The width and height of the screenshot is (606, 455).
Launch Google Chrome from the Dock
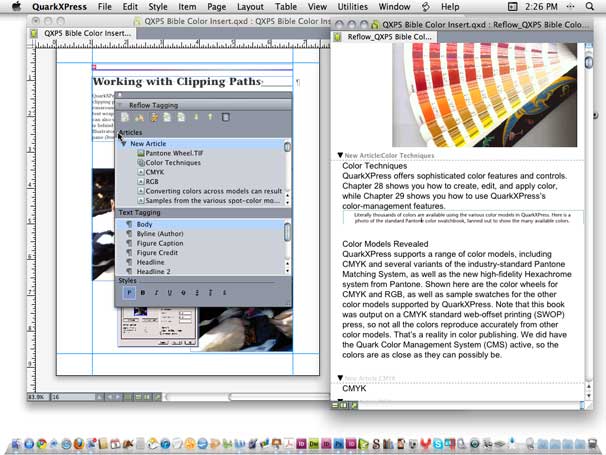pos(41,443)
